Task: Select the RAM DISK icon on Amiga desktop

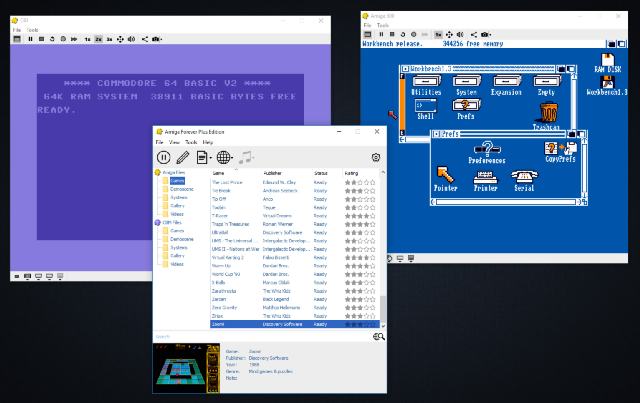Action: pyautogui.click(x=607, y=63)
